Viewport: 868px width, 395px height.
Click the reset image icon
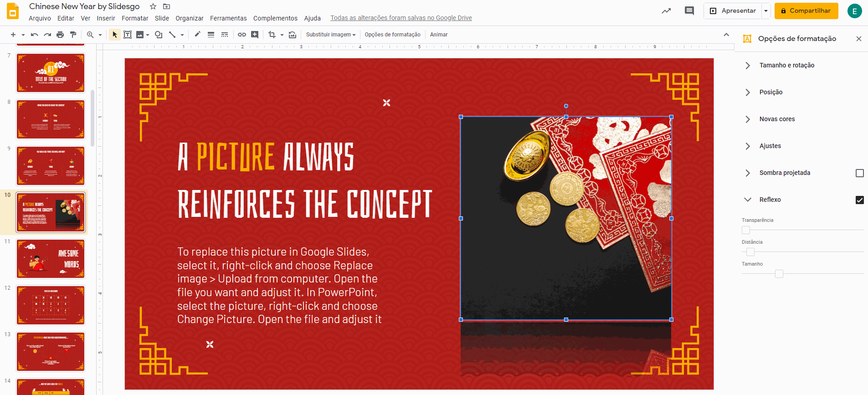(293, 35)
